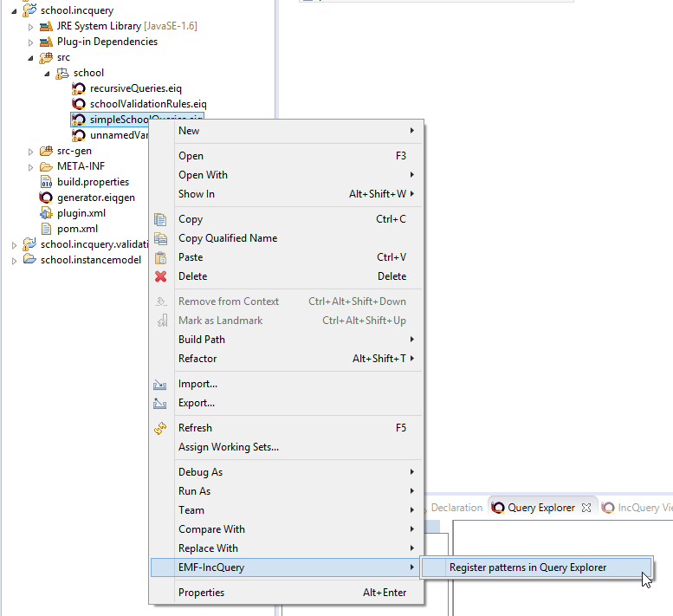Choose Open from the context menu
The width and height of the screenshot is (673, 616).
pos(287,156)
